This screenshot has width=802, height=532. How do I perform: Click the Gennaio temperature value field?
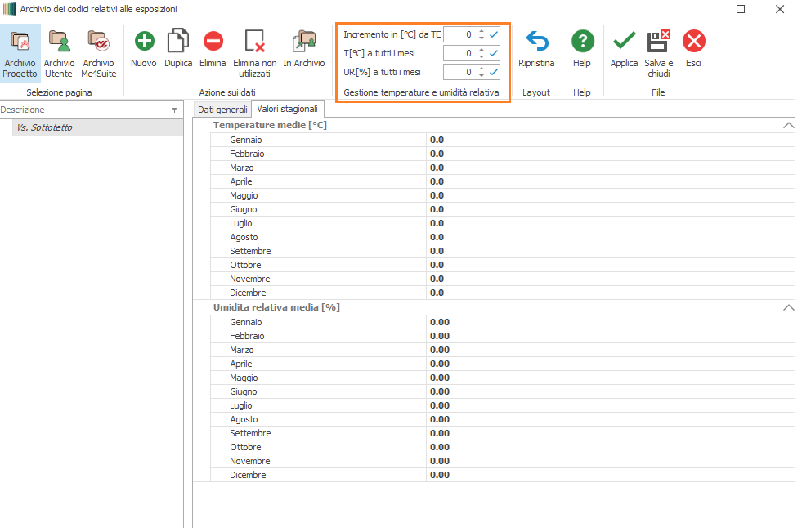pyautogui.click(x=609, y=140)
